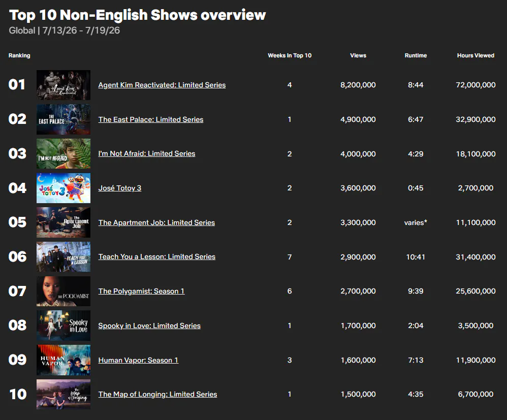This screenshot has width=507, height=420.
Task: Click the 25,600,000 hours viewed value
Action: [476, 292]
